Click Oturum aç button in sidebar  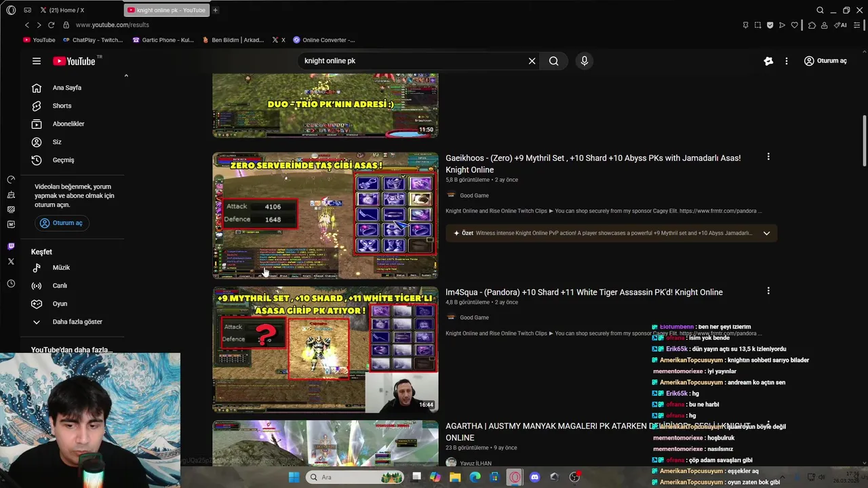pos(61,223)
